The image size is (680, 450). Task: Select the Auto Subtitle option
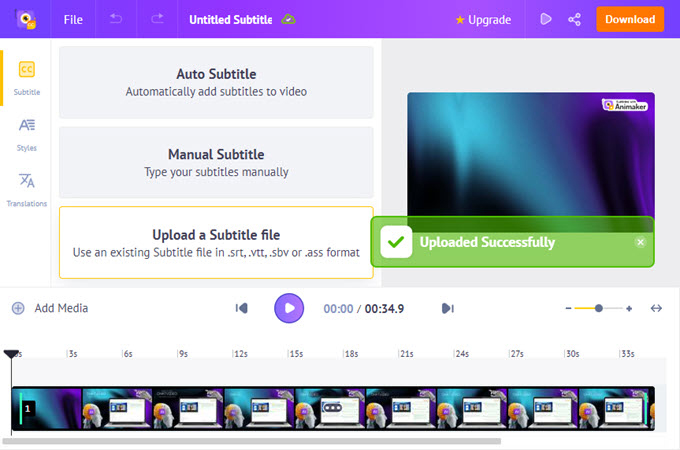(216, 82)
